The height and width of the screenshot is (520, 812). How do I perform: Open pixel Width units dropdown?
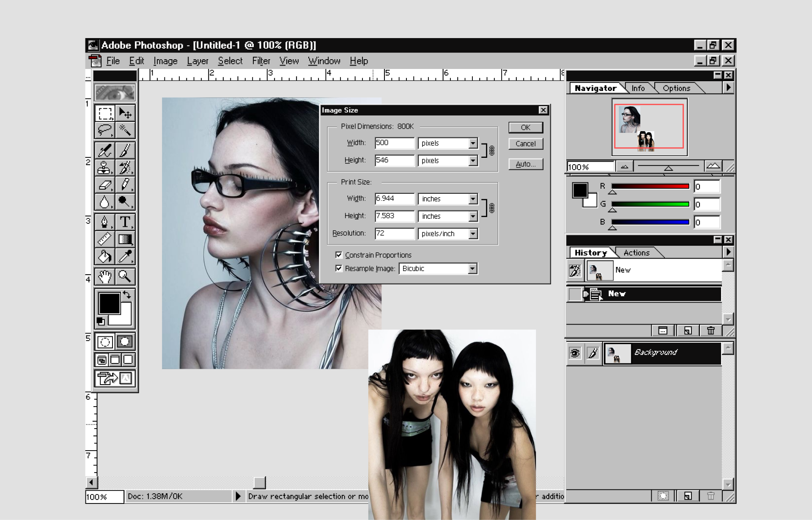pos(473,143)
